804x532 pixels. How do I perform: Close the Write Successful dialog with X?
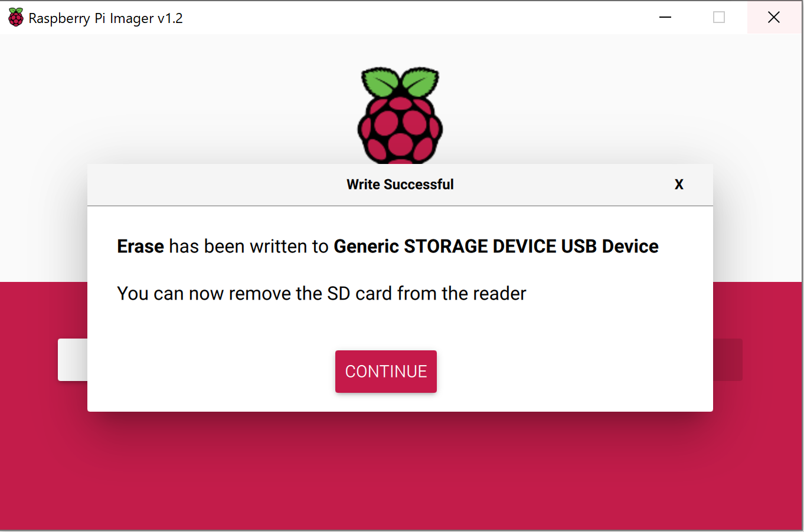coord(679,185)
